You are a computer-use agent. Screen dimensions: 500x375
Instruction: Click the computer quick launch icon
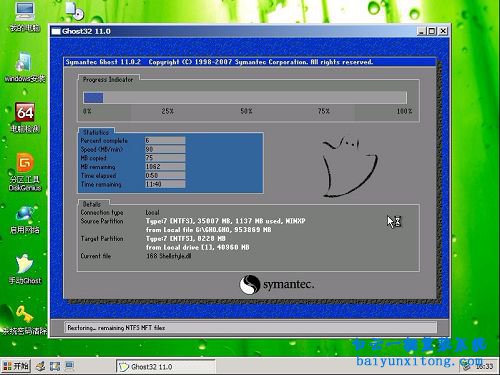pyautogui.click(x=69, y=366)
